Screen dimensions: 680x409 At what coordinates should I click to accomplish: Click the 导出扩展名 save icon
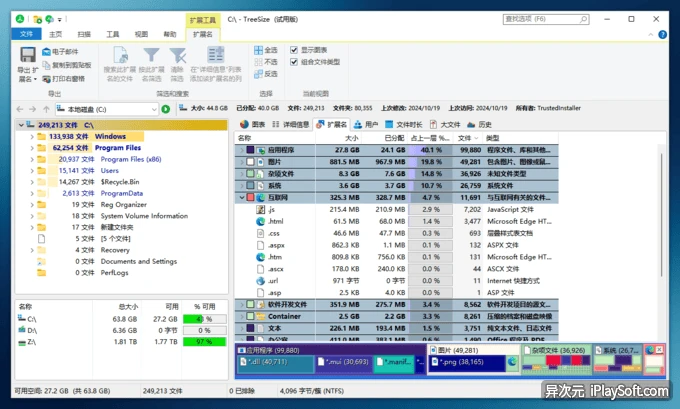pyautogui.click(x=28, y=55)
